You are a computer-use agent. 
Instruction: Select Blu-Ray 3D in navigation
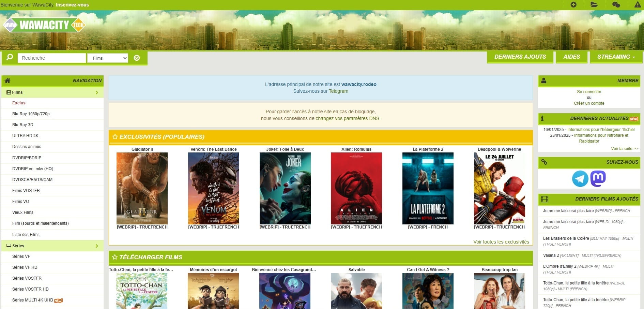pyautogui.click(x=23, y=125)
